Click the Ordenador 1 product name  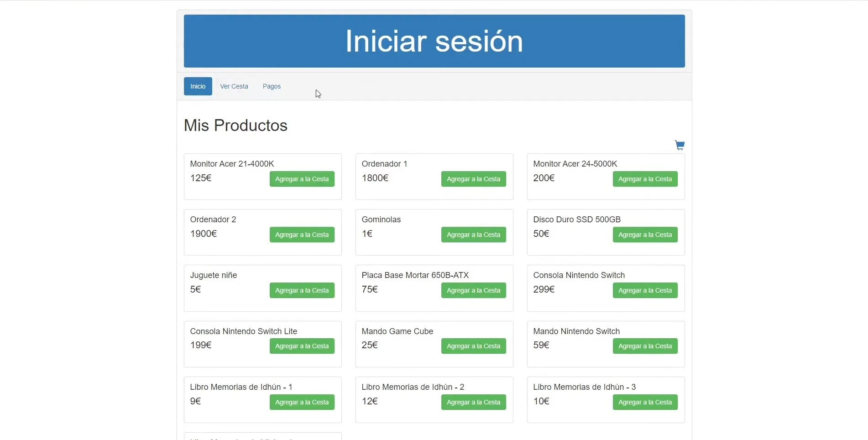pyautogui.click(x=384, y=164)
